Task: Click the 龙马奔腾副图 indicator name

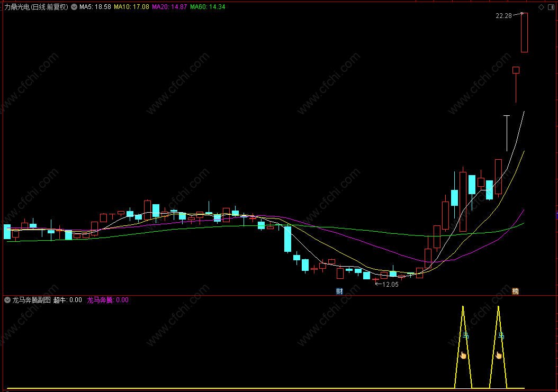Action: pyautogui.click(x=31, y=300)
